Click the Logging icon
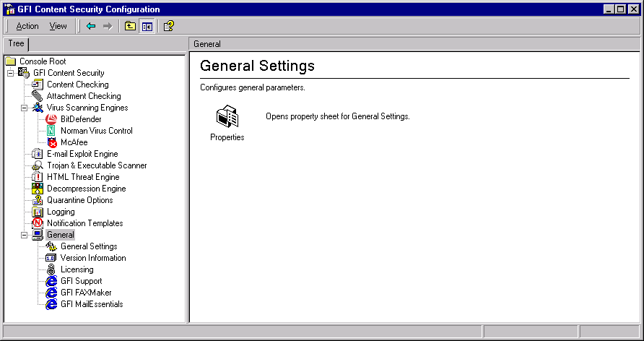The width and height of the screenshot is (644, 341). coord(38,212)
